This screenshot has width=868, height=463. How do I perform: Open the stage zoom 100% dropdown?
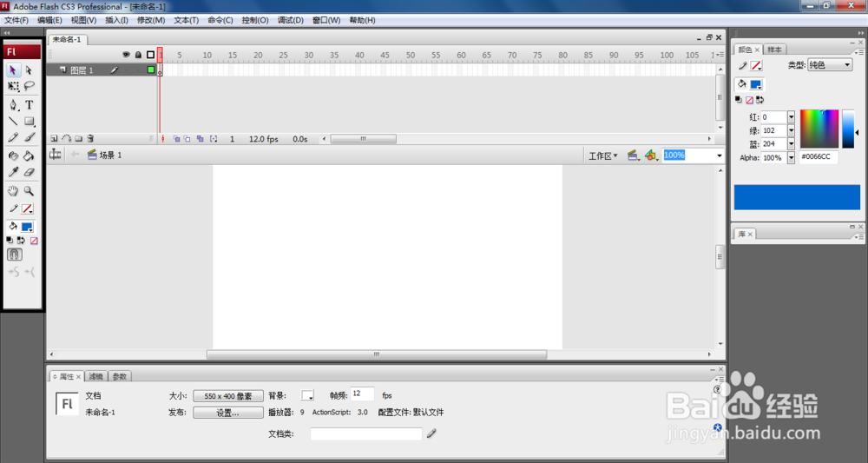point(720,155)
